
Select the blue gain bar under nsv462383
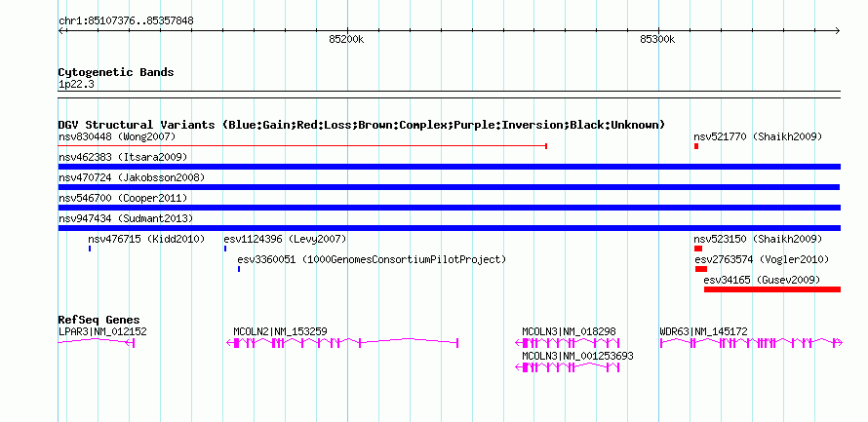(x=450, y=167)
